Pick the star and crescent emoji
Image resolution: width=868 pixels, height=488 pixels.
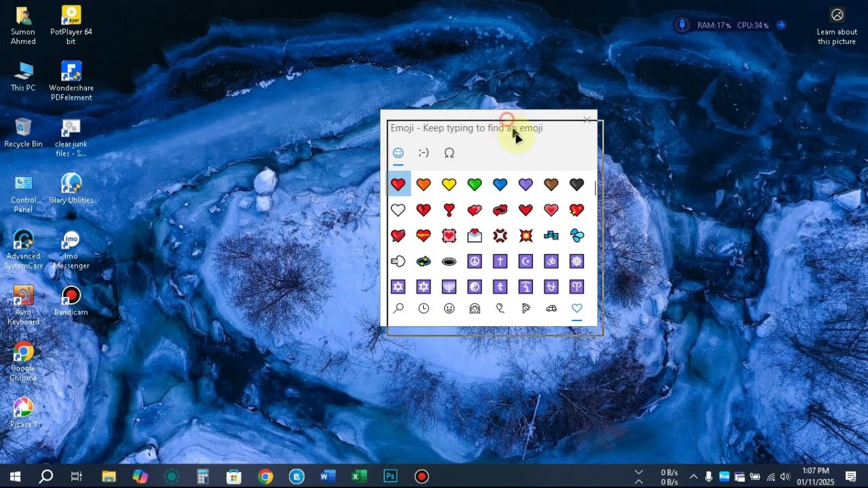click(x=526, y=262)
